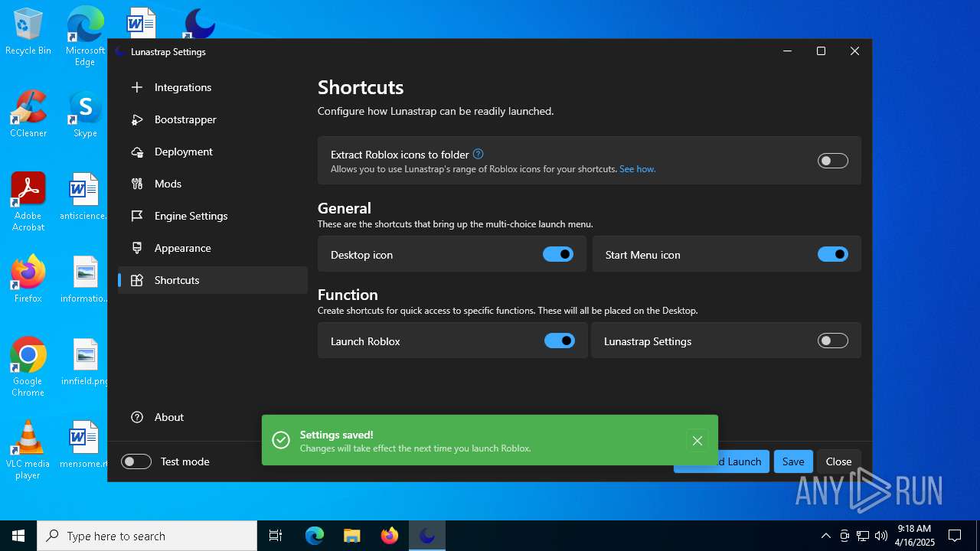Screen dimensions: 980x551
Task: Click help icon beside Extract Roblox icons
Action: coord(479,154)
